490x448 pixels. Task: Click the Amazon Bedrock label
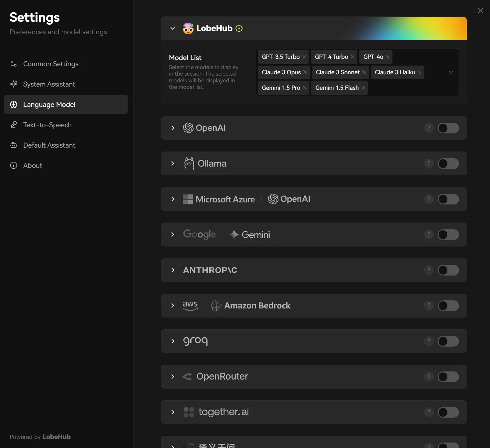pos(257,306)
